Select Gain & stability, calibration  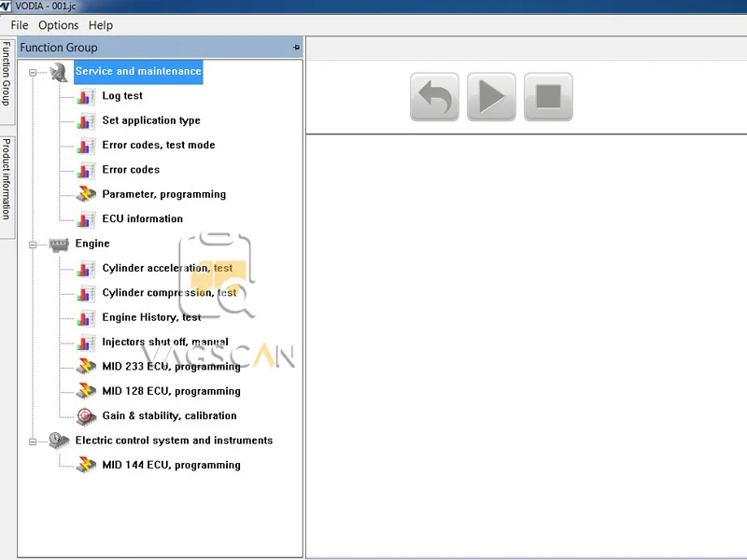pyautogui.click(x=169, y=415)
